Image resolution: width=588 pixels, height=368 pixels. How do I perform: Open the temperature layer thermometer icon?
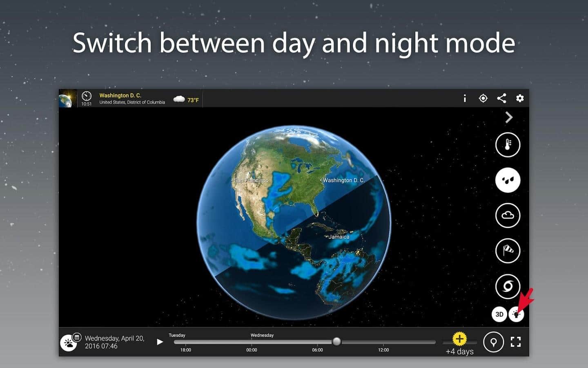click(508, 145)
